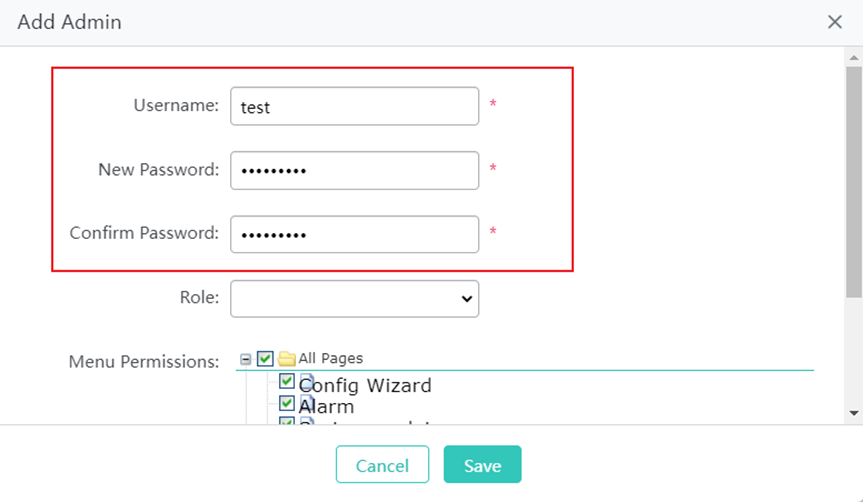Uncheck the Config Wizard permission checkbox
863x502 pixels.
click(287, 381)
